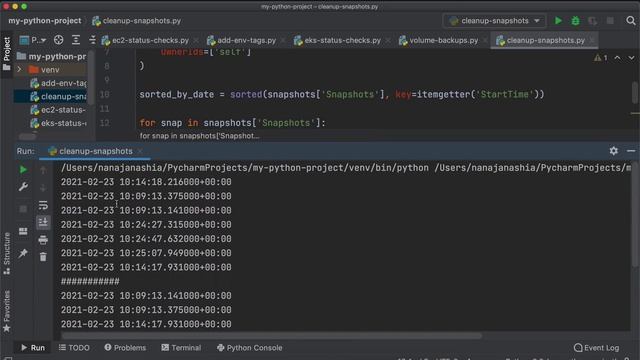
Task: Open the Favorites tool window stripe
Action: 7,311
